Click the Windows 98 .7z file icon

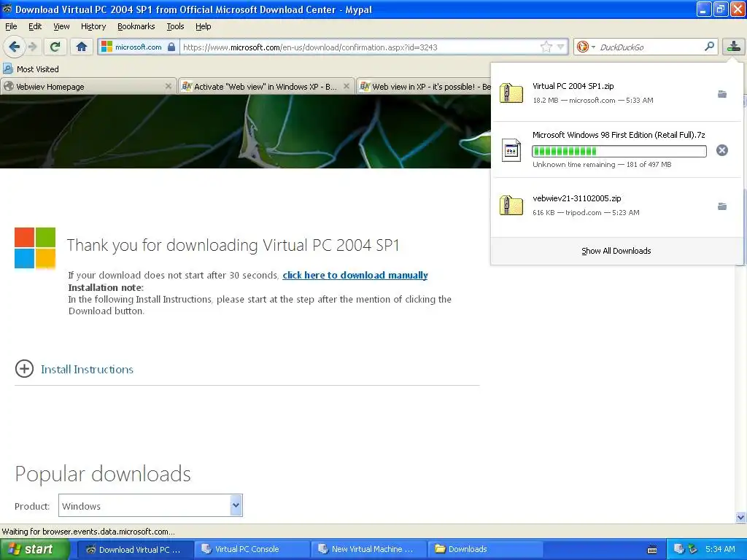click(x=511, y=150)
